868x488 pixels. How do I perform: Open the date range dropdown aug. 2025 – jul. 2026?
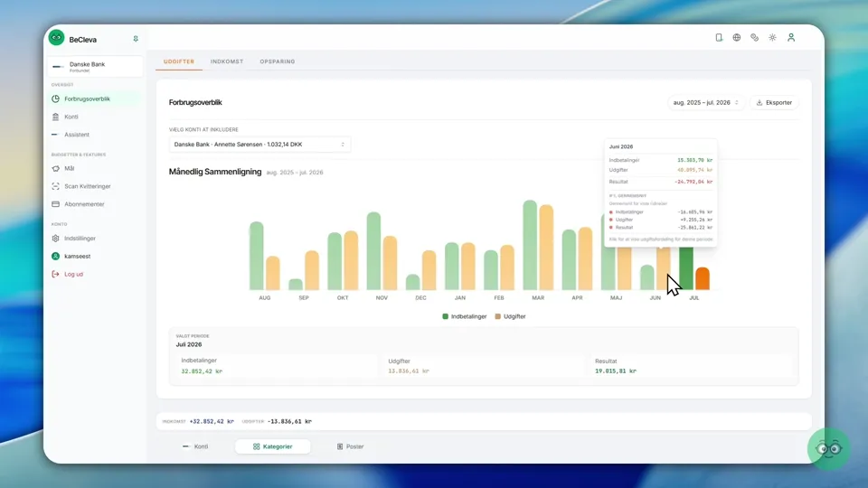[706, 102]
